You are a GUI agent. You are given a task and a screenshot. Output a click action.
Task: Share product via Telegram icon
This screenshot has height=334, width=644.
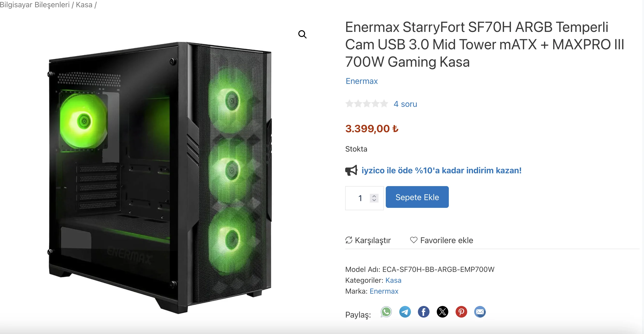pos(405,312)
